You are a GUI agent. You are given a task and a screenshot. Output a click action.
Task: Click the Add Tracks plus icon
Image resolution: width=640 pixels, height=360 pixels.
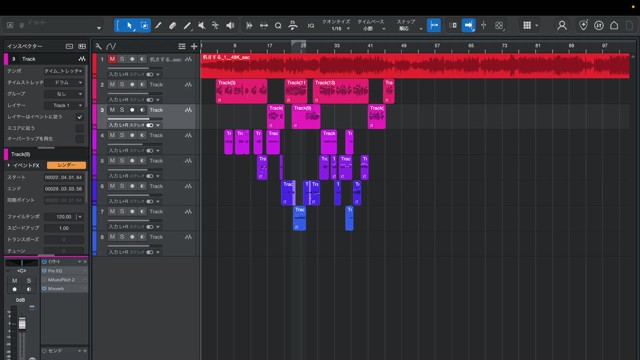click(x=194, y=46)
